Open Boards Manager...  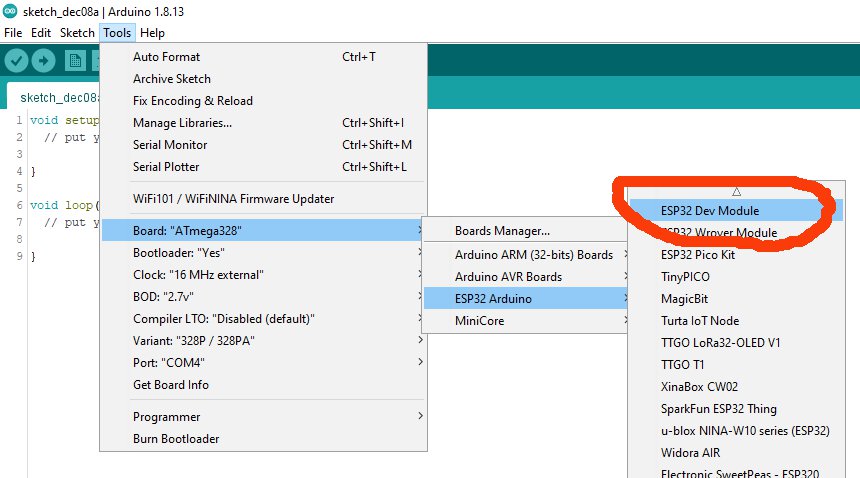pyautogui.click(x=525, y=231)
